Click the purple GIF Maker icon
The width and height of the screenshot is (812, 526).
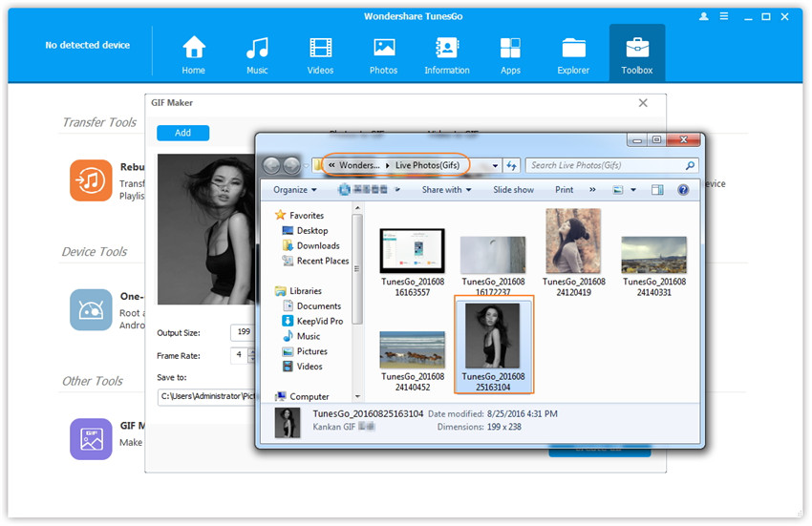tap(91, 439)
